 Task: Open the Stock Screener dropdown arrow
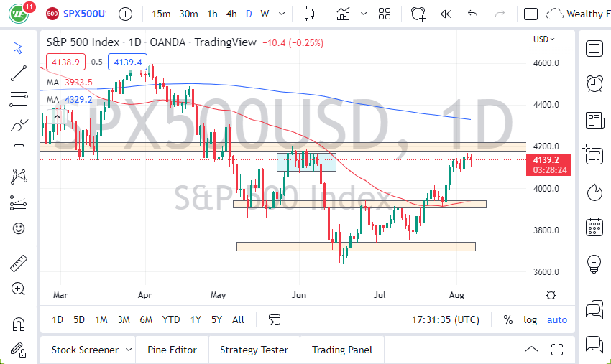(129, 350)
